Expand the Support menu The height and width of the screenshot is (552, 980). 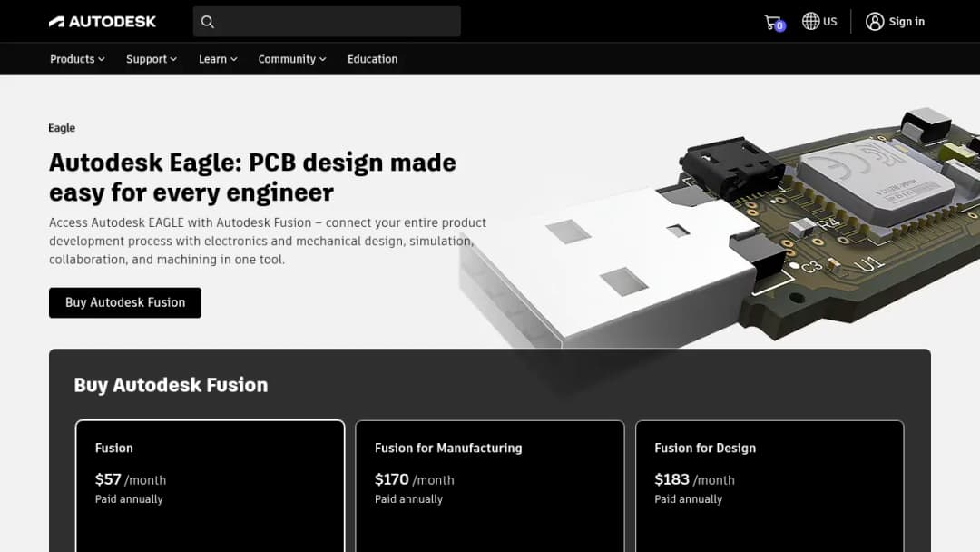[x=152, y=59]
